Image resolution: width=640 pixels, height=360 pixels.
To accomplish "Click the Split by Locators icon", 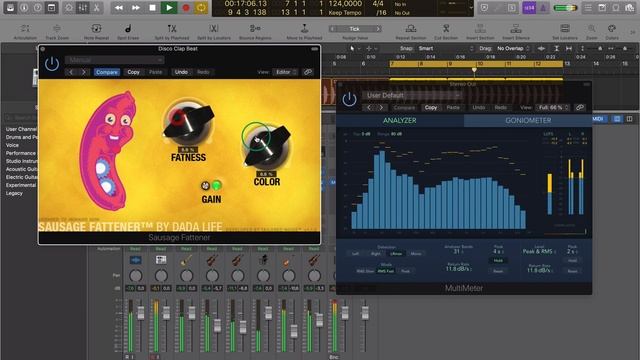I will click(x=213, y=28).
